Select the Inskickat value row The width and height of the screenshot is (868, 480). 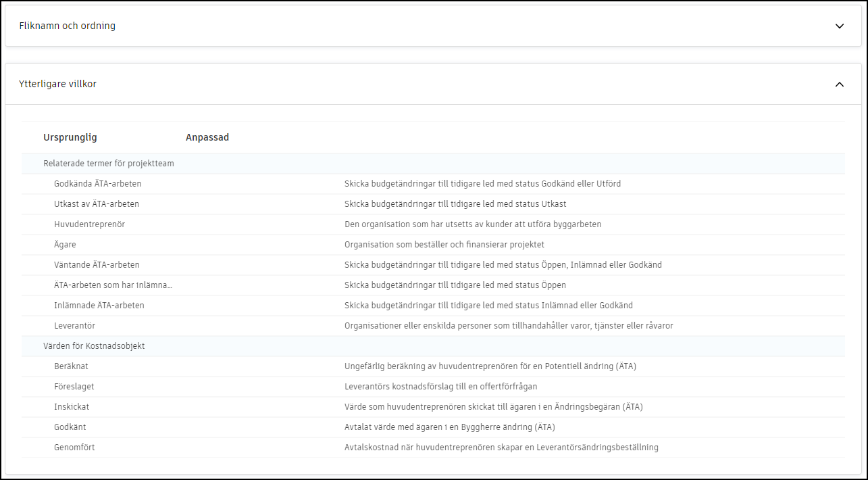click(72, 407)
